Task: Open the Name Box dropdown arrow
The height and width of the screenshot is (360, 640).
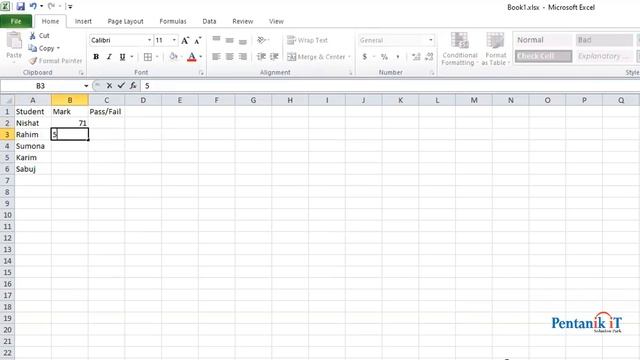Action: [86, 86]
